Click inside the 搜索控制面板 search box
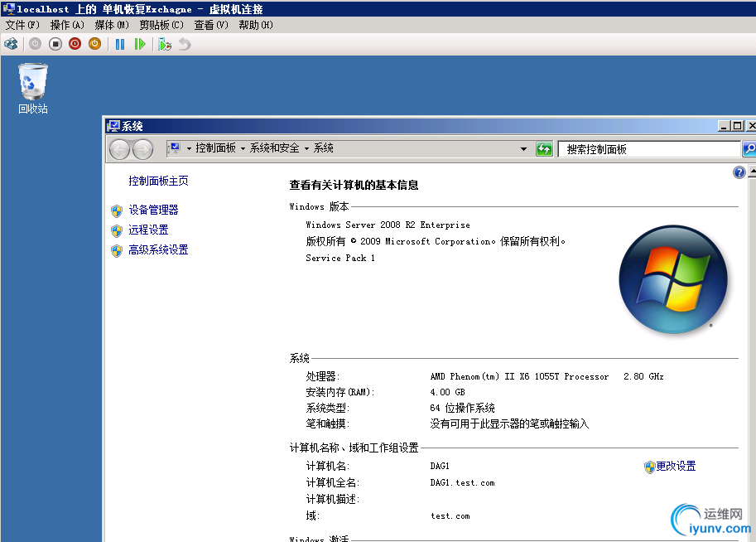This screenshot has height=542, width=756. [646, 149]
